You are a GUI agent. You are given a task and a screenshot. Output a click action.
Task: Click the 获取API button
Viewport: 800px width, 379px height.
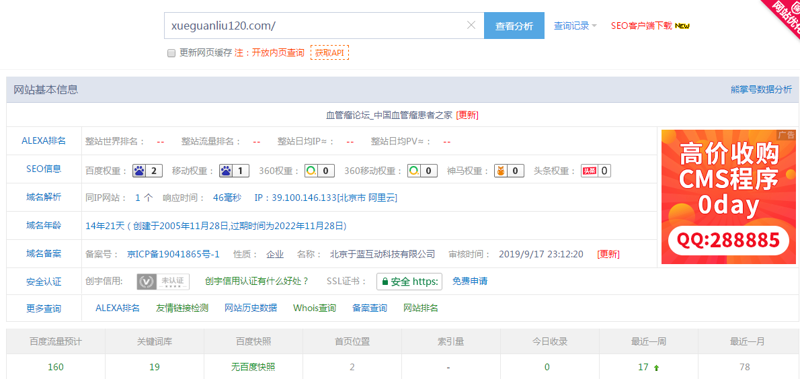[330, 53]
